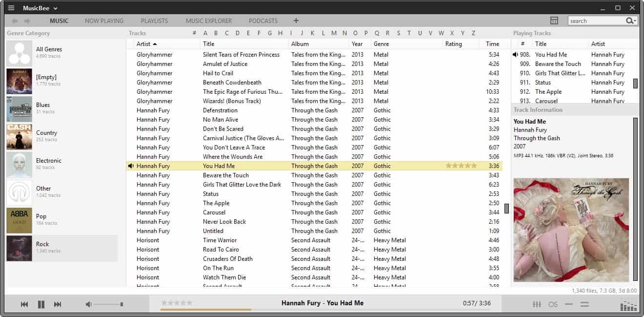644x317 pixels.
Task: Mute the speaker icon in the player bar
Action: 88,304
